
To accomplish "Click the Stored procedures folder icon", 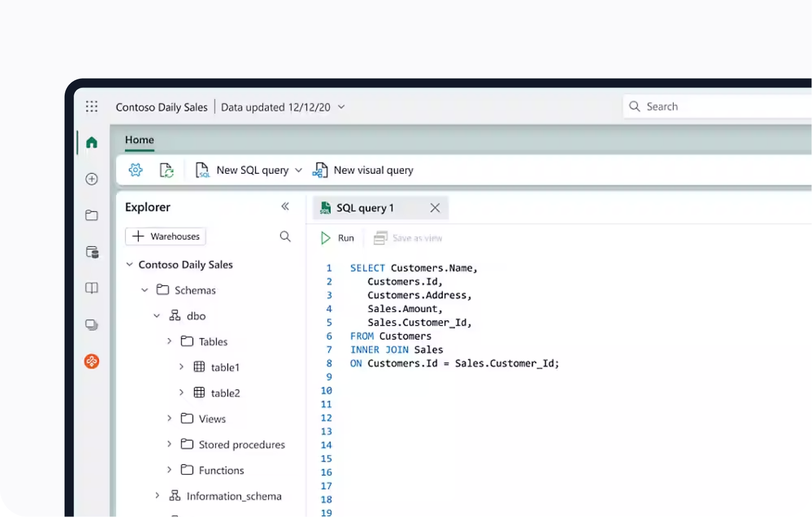I will coord(187,444).
